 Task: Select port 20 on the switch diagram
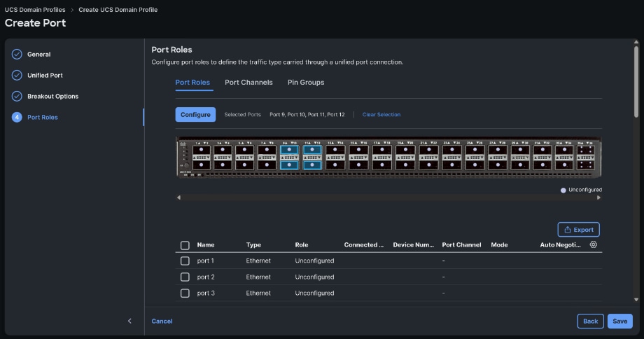(405, 165)
